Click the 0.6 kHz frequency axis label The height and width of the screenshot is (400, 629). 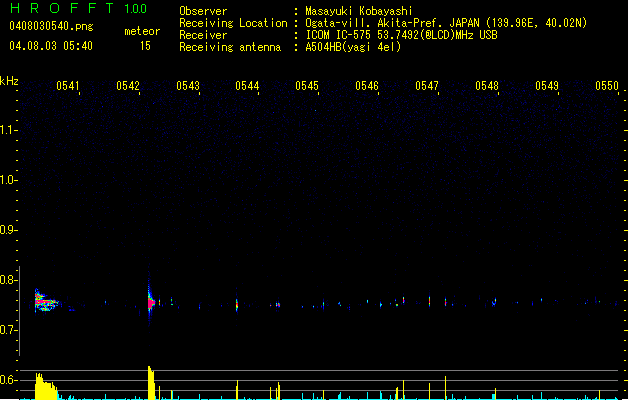pyautogui.click(x=8, y=380)
